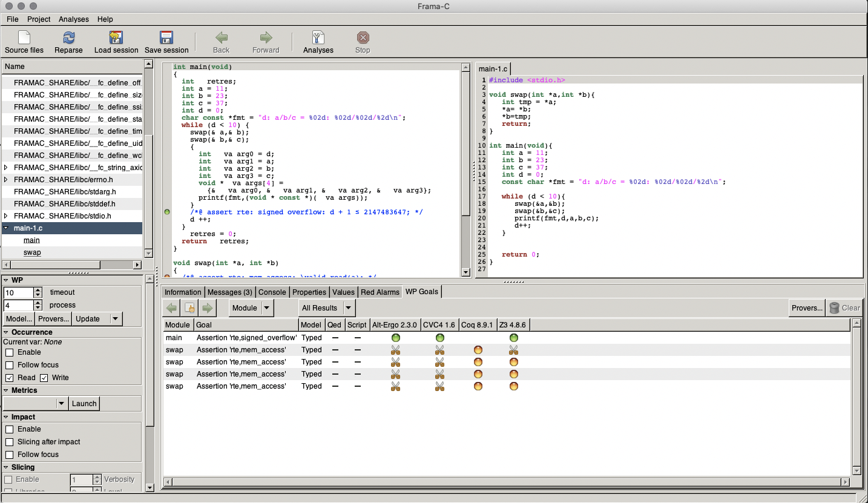Open the Analyses tool icon
The image size is (868, 503).
[x=318, y=38]
